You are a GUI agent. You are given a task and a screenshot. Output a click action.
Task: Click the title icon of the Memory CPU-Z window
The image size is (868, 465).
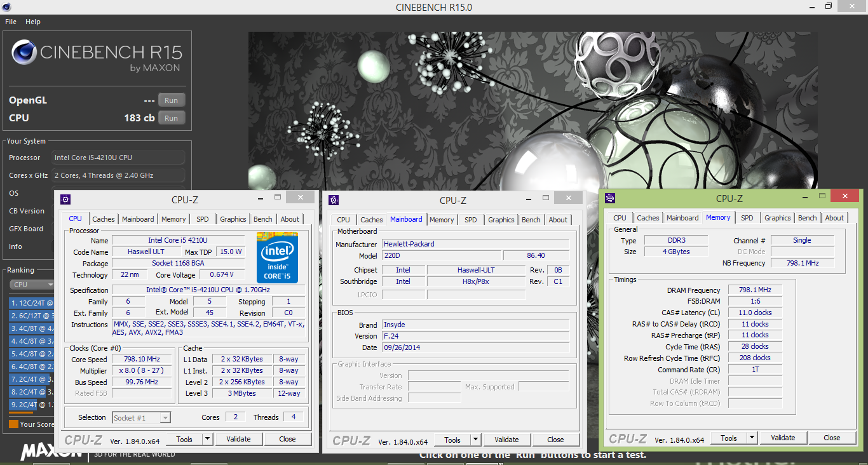(x=611, y=198)
